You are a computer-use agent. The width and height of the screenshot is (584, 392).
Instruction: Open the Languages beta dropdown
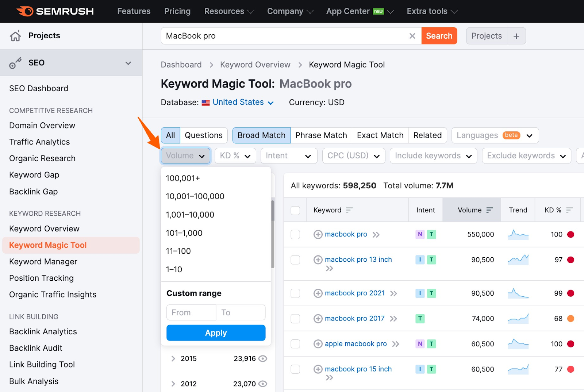pos(495,135)
